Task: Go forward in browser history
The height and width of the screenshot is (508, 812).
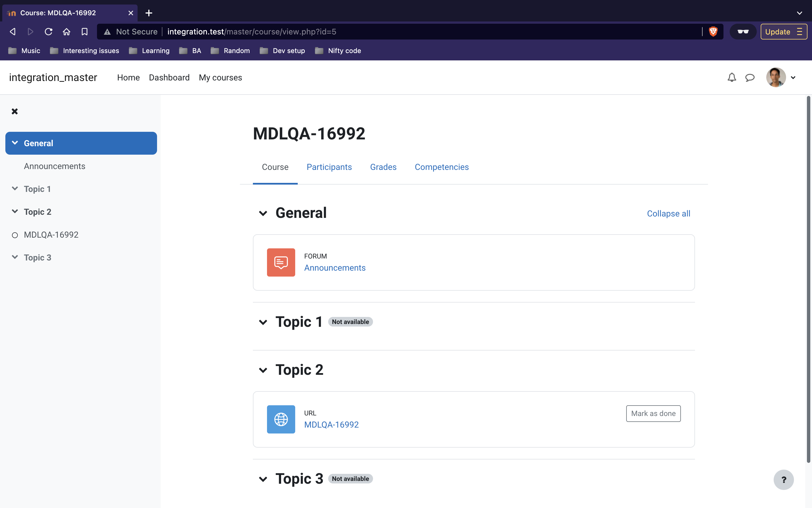Action: pos(30,32)
